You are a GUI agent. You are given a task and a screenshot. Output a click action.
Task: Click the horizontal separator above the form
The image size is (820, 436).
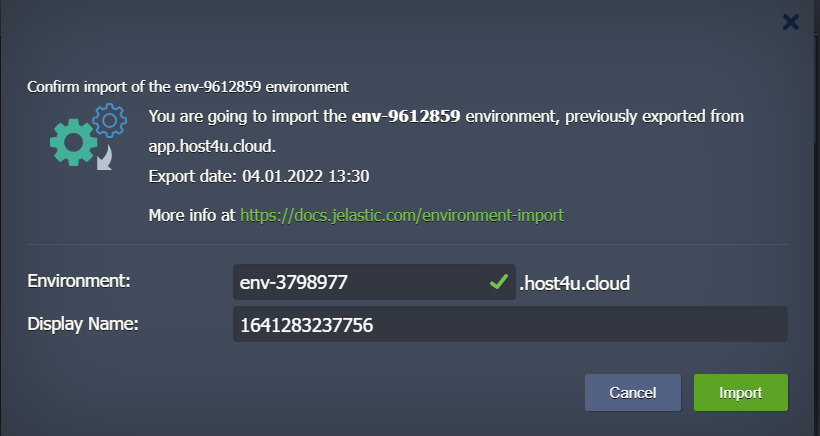407,244
